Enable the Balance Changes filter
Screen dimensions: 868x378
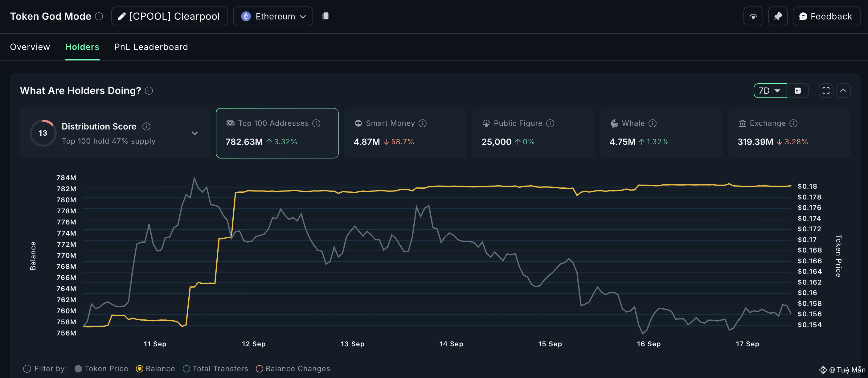tap(293, 368)
